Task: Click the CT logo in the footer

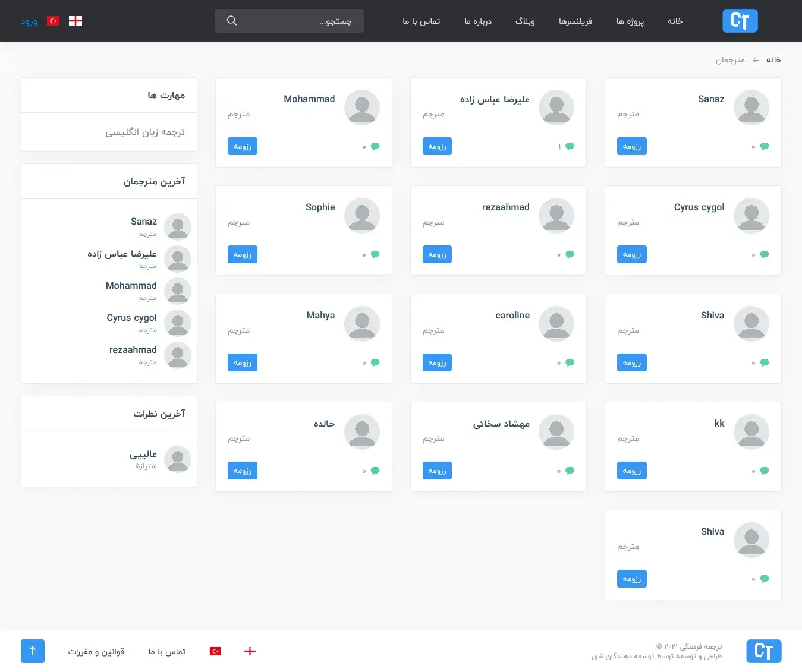Action: click(763, 651)
